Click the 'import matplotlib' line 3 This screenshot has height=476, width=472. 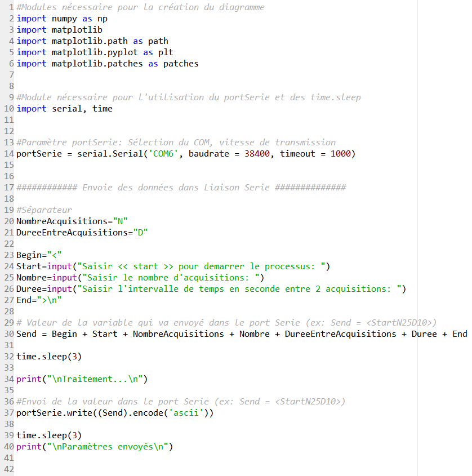point(59,30)
